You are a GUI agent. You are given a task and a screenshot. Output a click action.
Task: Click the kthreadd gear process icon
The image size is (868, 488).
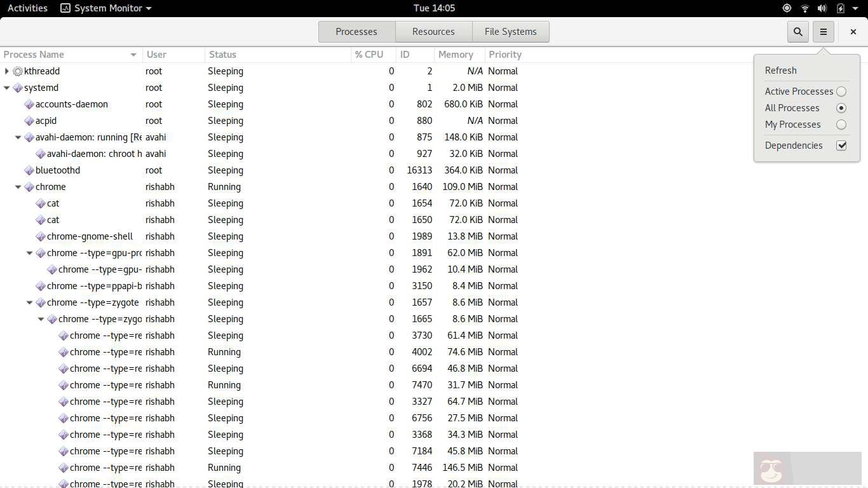click(18, 71)
